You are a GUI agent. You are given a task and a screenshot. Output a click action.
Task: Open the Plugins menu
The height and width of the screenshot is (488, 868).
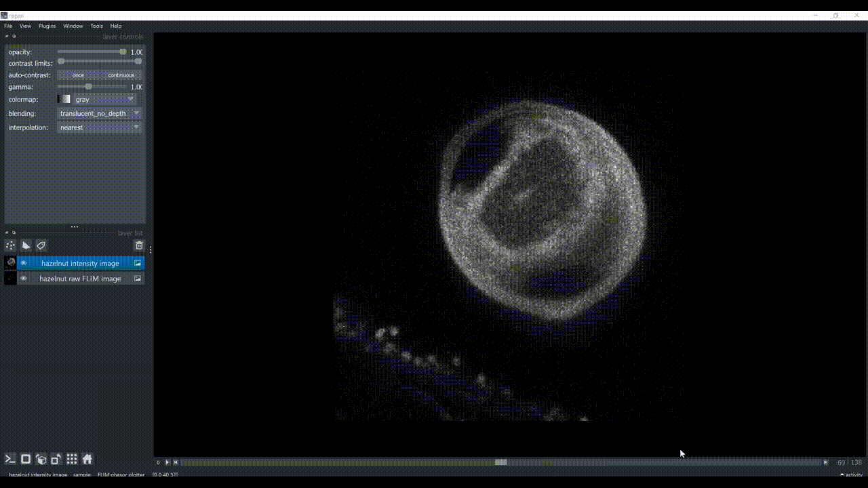tap(47, 26)
